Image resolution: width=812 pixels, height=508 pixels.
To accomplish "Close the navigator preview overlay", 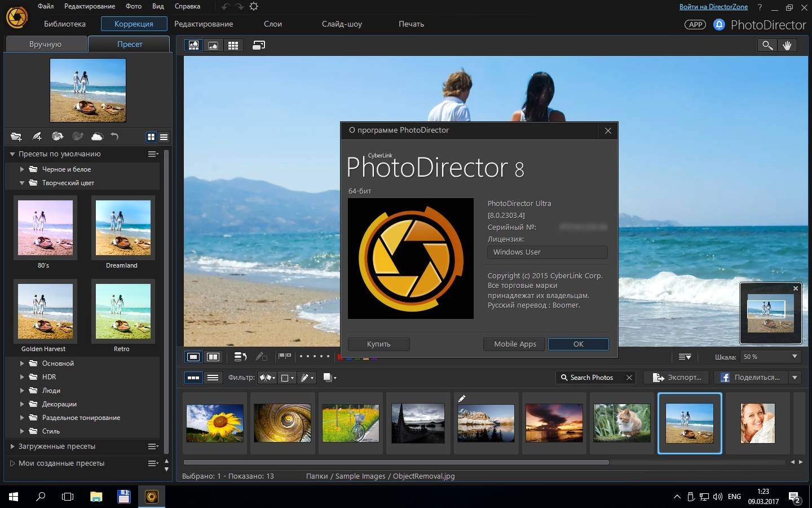I will [x=796, y=288].
